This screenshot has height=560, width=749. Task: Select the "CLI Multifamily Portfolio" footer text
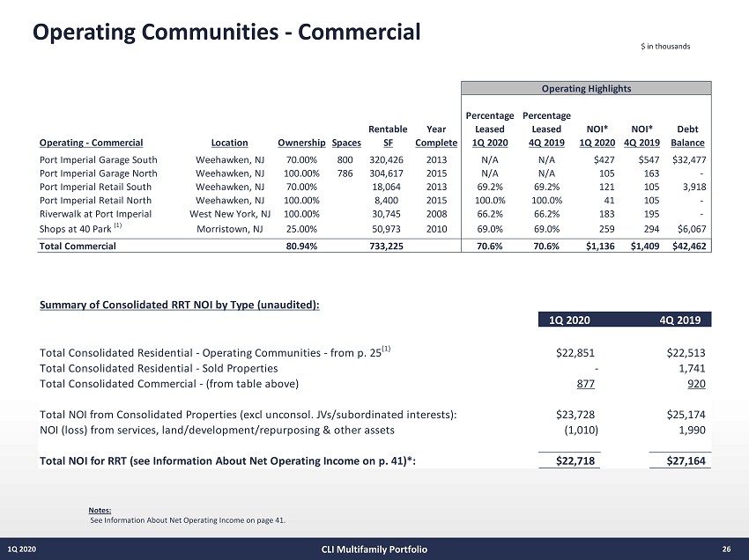pyautogui.click(x=374, y=549)
